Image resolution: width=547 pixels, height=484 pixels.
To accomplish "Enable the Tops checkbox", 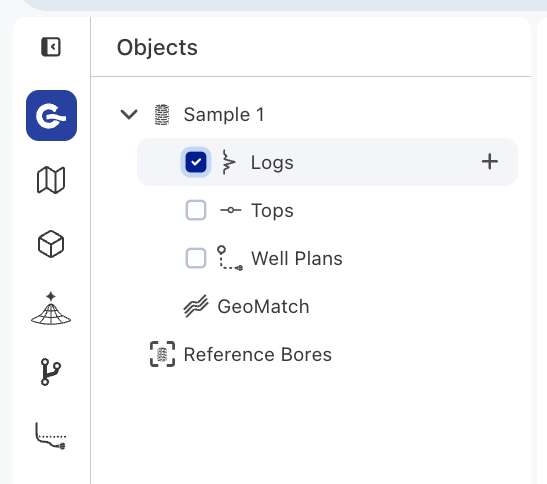I will [196, 210].
